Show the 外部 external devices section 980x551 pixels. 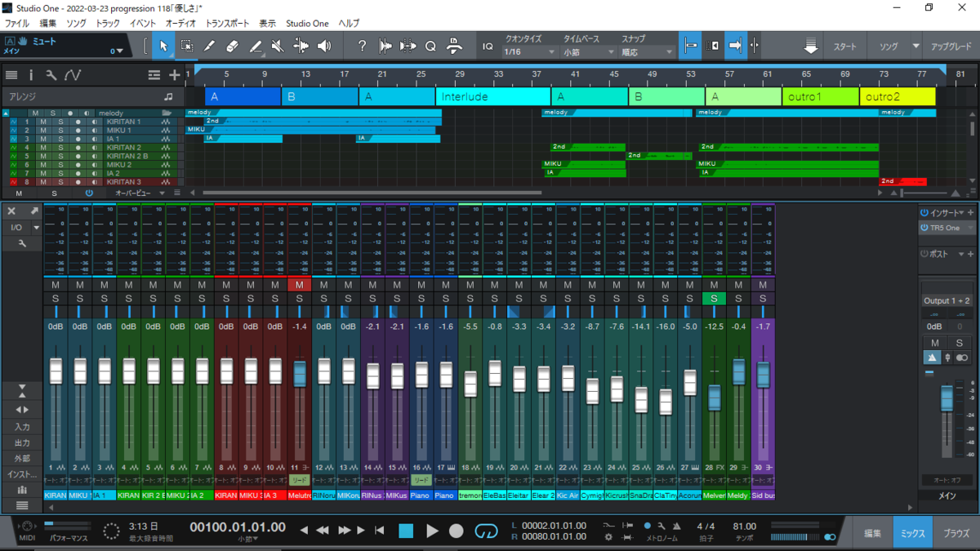pyautogui.click(x=22, y=458)
